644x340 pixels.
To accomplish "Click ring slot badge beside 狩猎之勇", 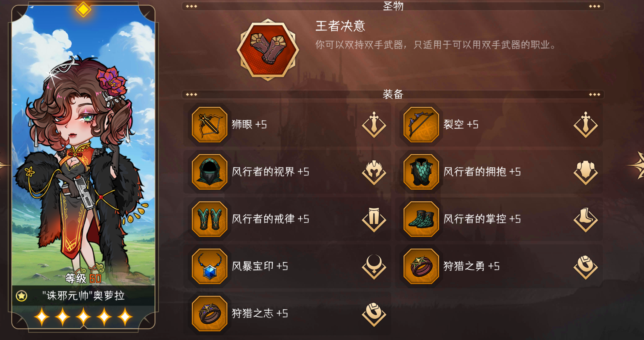I will [x=586, y=267].
